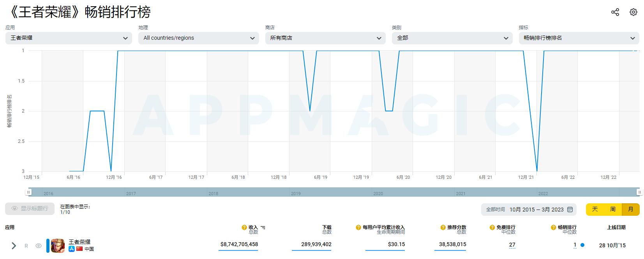The height and width of the screenshot is (259, 644).
Task: Select 2017 on the timeline range bar
Action: tap(131, 194)
